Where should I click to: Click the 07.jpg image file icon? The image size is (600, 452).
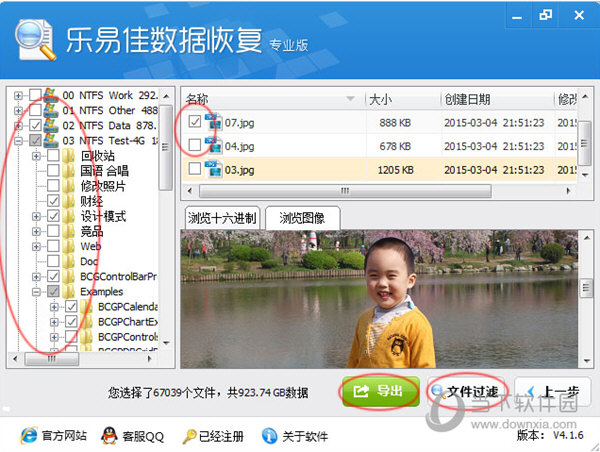[214, 122]
